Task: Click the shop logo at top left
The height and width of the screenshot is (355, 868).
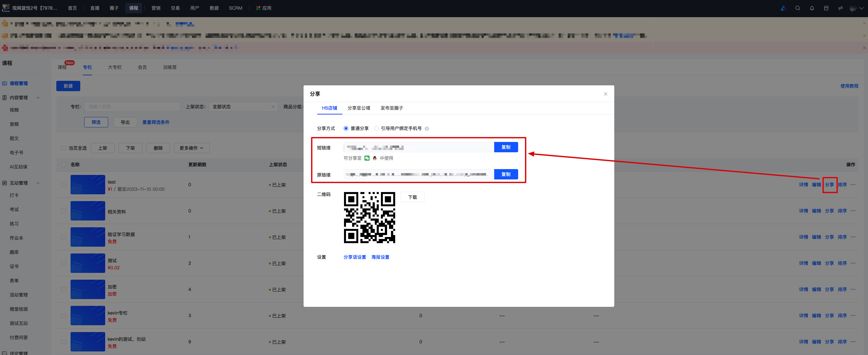Action: coord(6,8)
